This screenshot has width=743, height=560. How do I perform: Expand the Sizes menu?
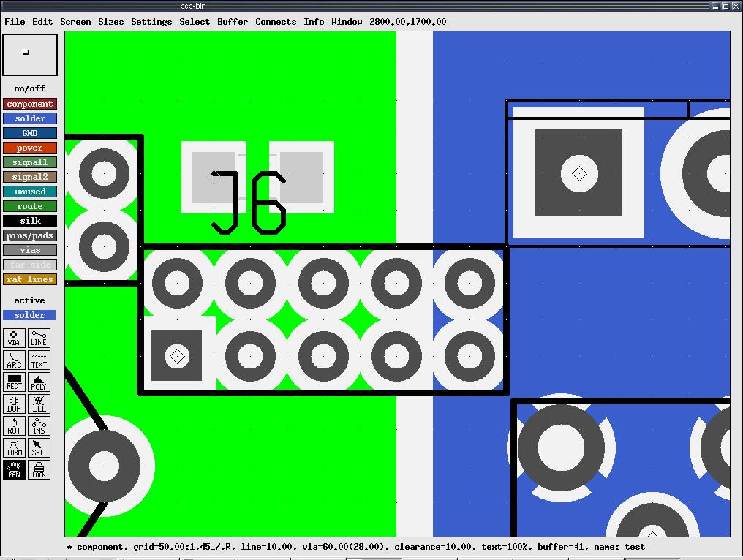pos(111,22)
